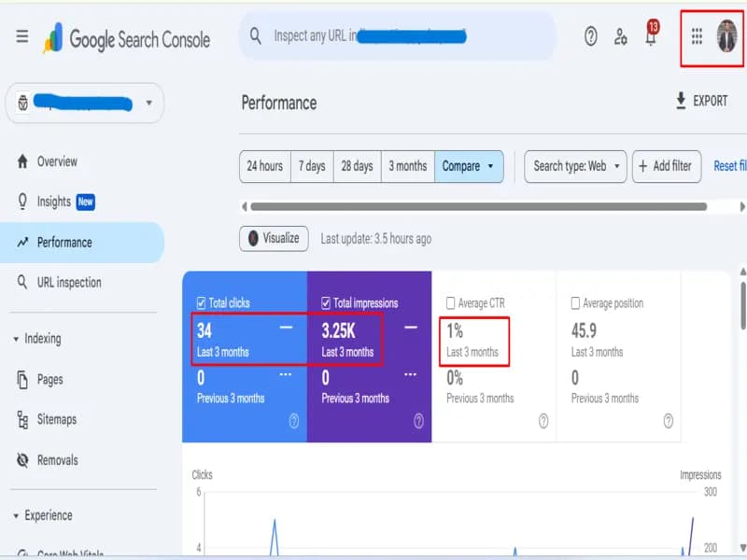Click the help icon on the Average position card
Viewport: 747px width, 560px height.
pyautogui.click(x=669, y=421)
